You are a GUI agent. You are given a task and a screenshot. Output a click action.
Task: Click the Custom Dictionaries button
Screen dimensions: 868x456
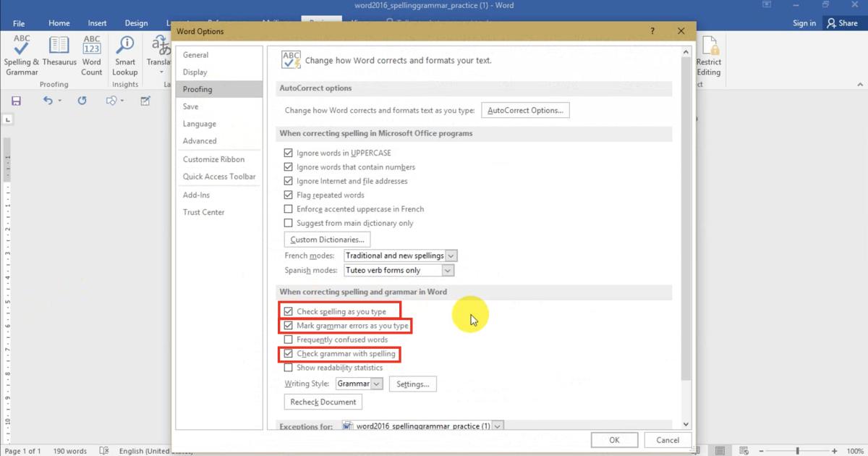[x=328, y=240]
